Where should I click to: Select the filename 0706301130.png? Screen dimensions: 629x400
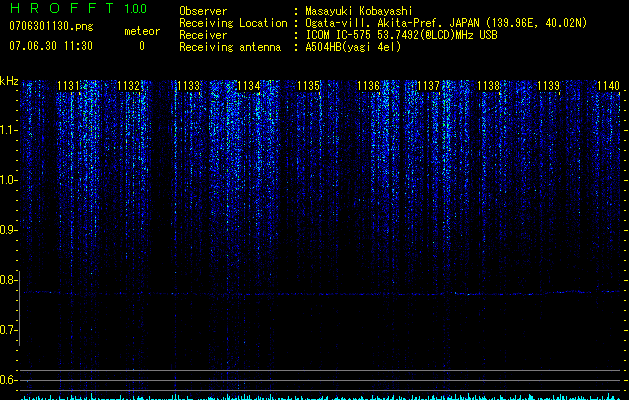(51, 26)
